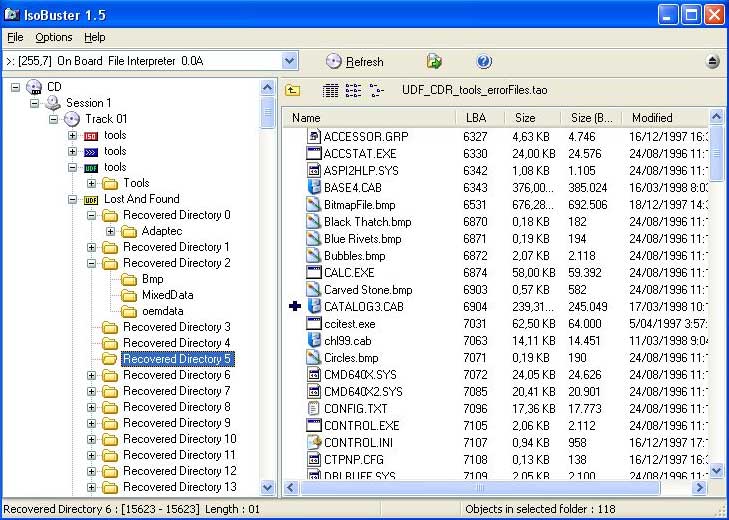The width and height of the screenshot is (729, 520).
Task: Sort by the Name column header
Action: click(370, 118)
